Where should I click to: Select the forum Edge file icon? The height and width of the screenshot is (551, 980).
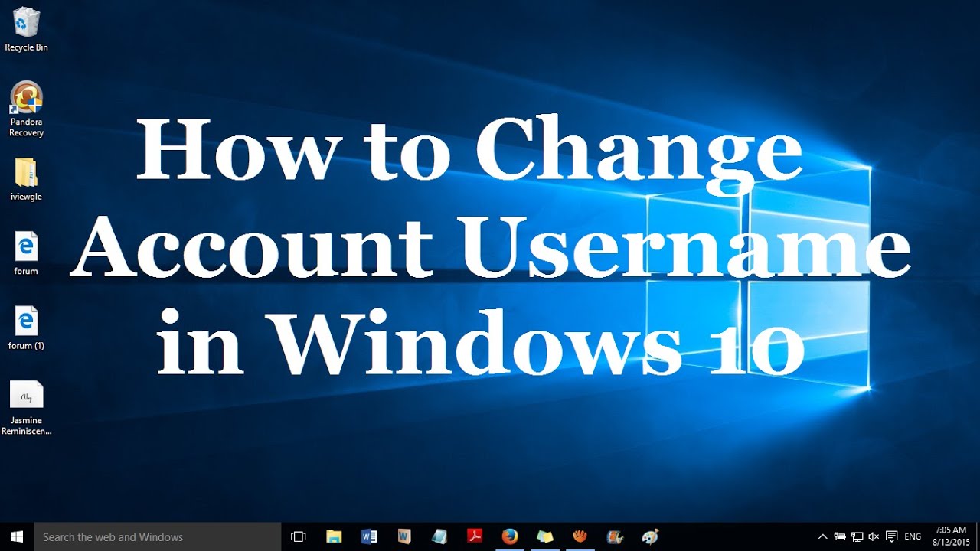(26, 253)
